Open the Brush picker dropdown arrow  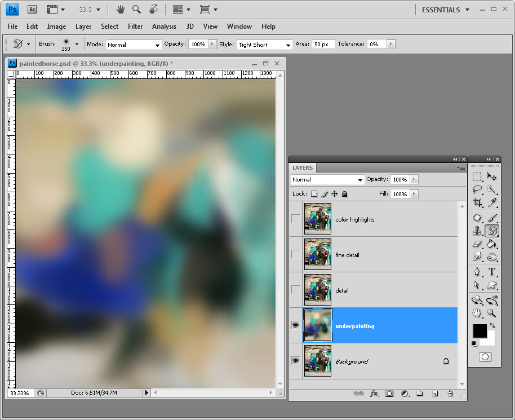[x=77, y=44]
